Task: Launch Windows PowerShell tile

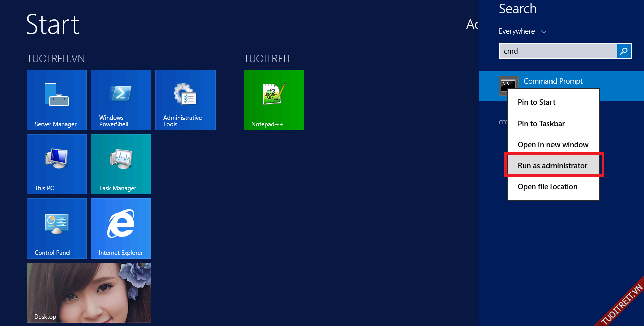Action: pos(121,100)
